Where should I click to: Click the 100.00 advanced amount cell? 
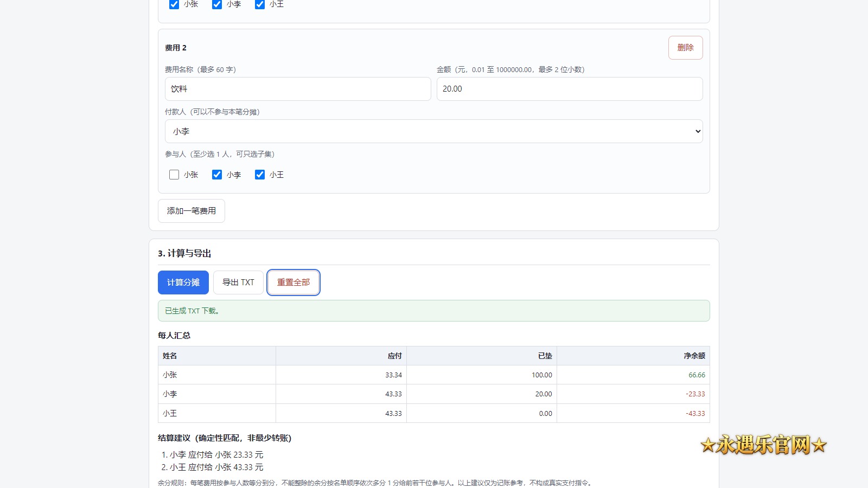click(482, 375)
